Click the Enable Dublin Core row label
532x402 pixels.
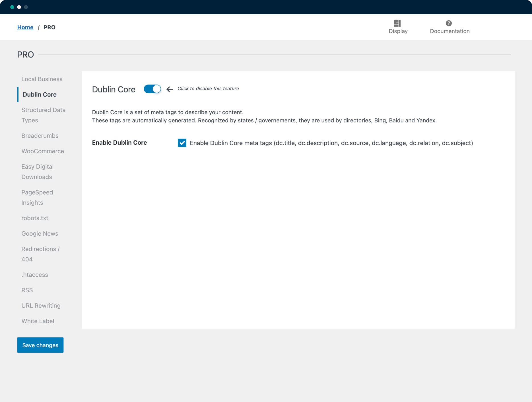(119, 143)
